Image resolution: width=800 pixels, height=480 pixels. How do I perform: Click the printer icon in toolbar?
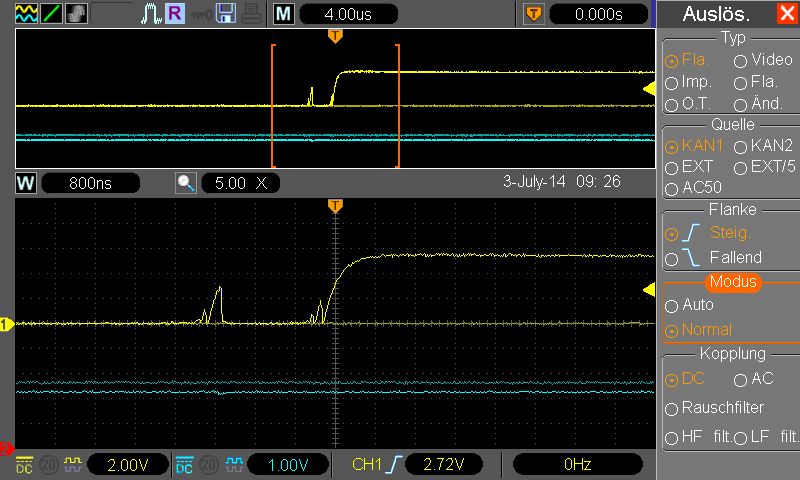pyautogui.click(x=251, y=14)
